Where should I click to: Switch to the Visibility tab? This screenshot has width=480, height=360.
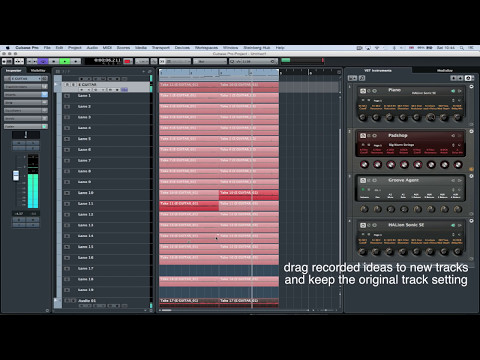pos(38,70)
